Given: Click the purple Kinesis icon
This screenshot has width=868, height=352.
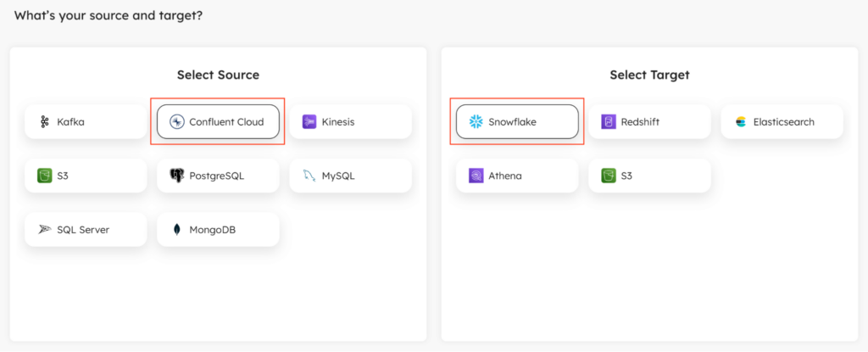Looking at the screenshot, I should 309,121.
